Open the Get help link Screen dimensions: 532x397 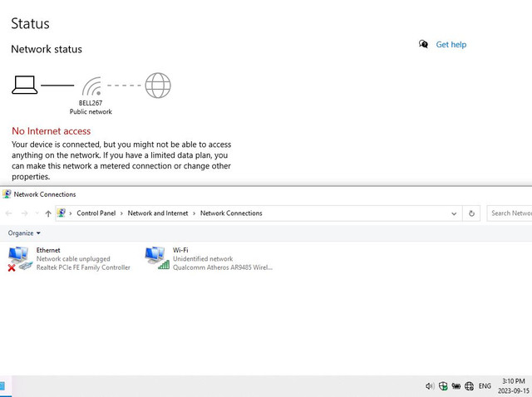click(451, 45)
